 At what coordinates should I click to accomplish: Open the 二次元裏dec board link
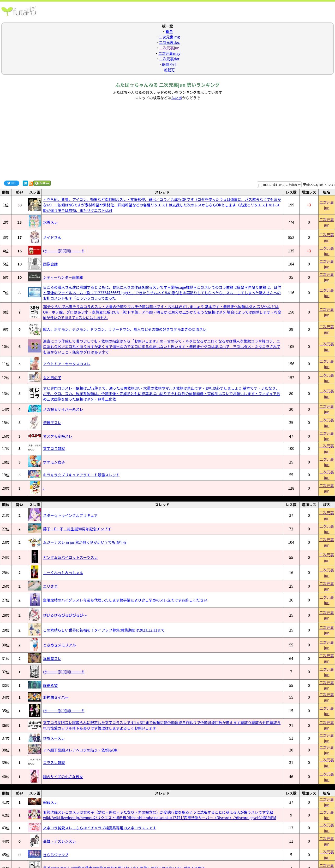point(169,42)
